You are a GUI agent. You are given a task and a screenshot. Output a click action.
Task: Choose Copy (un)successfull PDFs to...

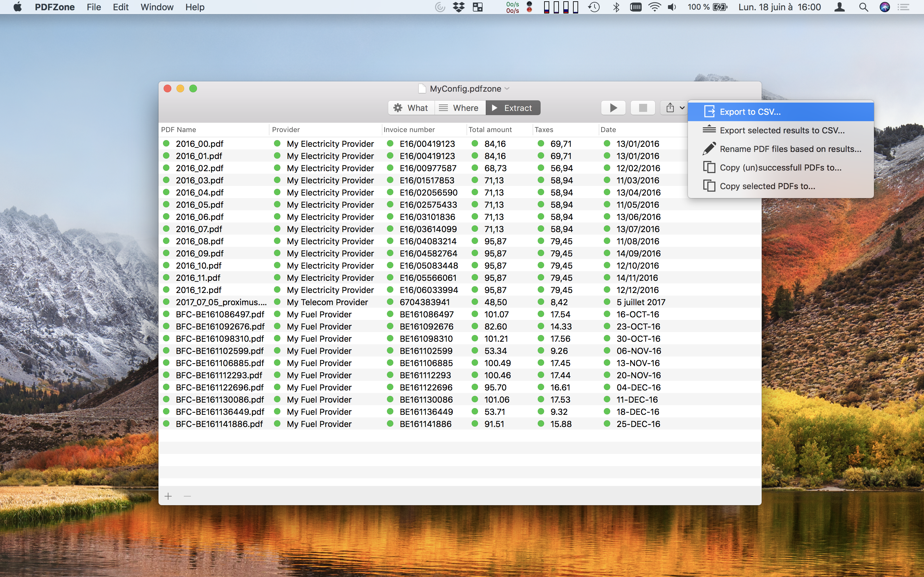780,168
